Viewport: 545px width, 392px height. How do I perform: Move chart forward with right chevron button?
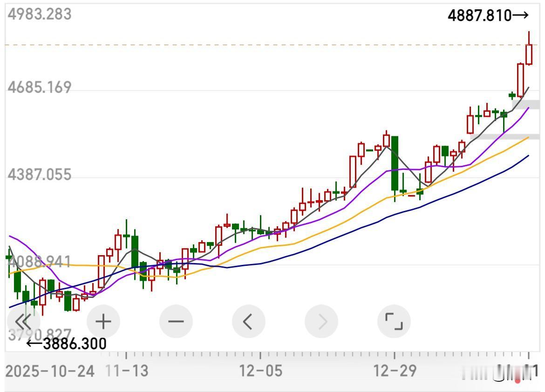coord(321,321)
